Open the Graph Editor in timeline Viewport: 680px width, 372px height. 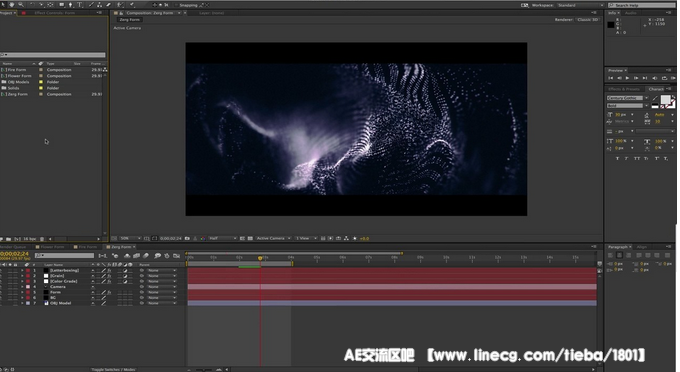177,256
